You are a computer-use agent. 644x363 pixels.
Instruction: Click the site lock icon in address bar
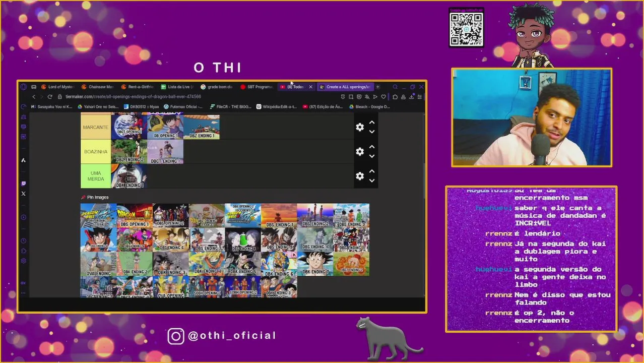(59, 97)
